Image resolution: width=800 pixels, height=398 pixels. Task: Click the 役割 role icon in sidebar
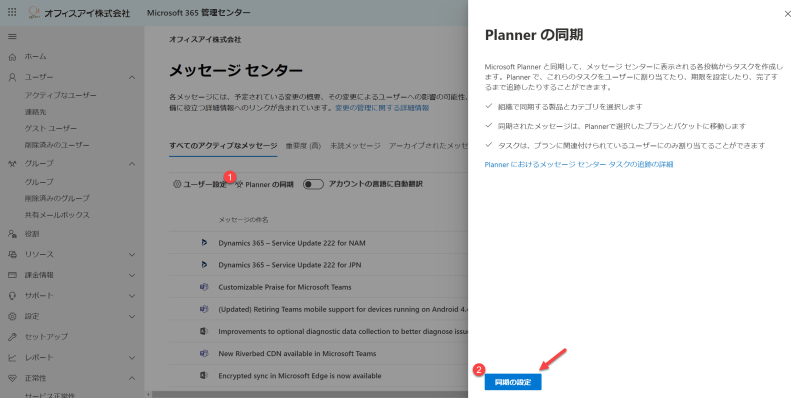click(x=13, y=234)
